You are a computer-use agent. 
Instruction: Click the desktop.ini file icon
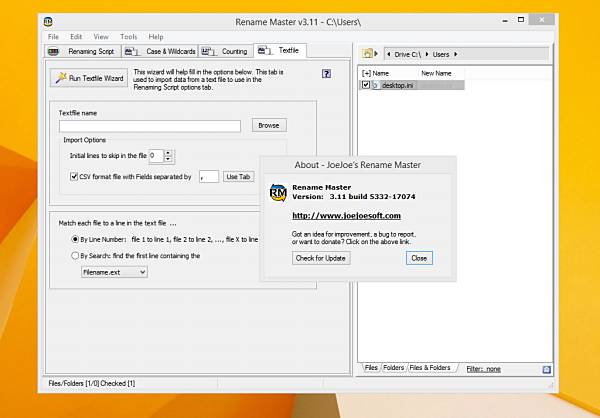click(375, 85)
